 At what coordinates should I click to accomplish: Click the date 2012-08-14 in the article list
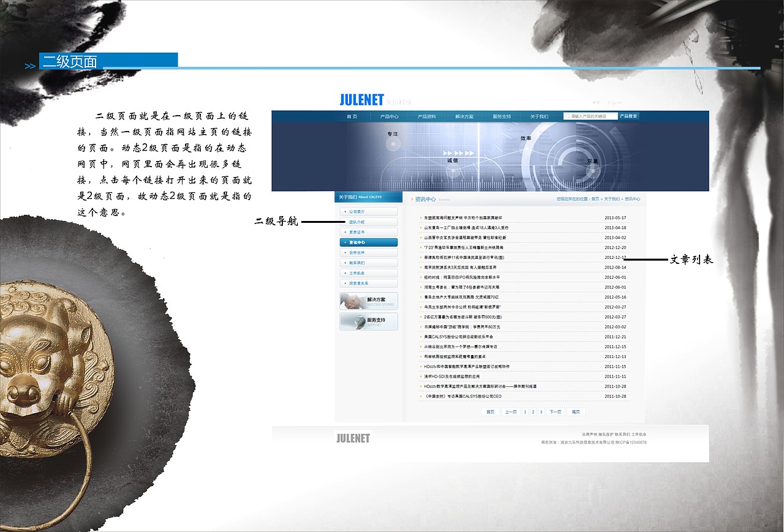(x=615, y=268)
